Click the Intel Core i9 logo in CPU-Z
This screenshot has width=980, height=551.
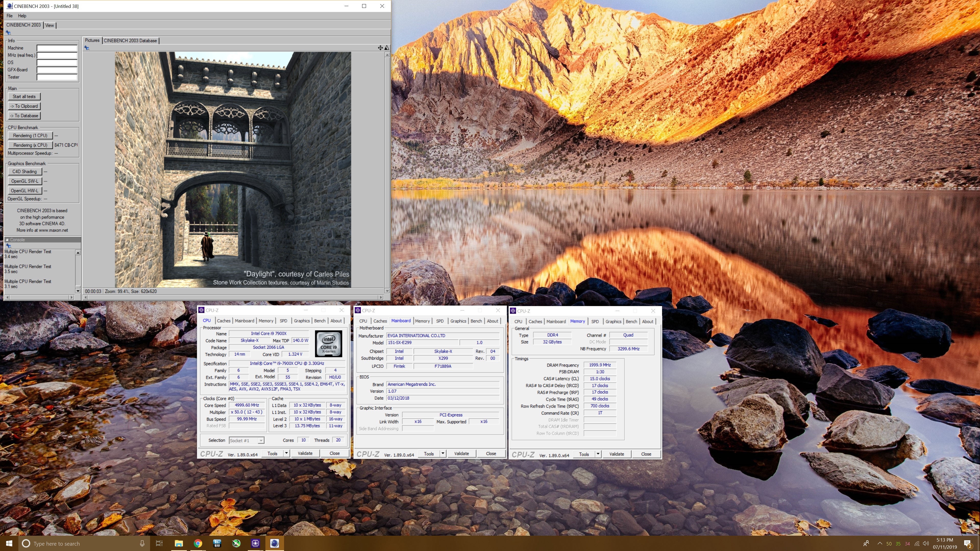pos(329,343)
